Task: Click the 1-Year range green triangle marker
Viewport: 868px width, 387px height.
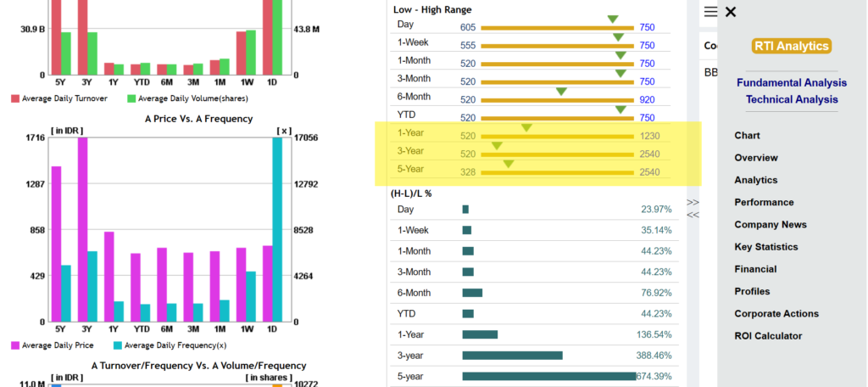Action: [x=526, y=128]
